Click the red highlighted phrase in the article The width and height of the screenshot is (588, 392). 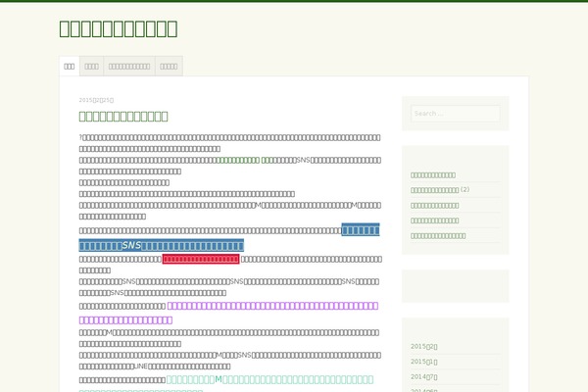[x=201, y=259]
